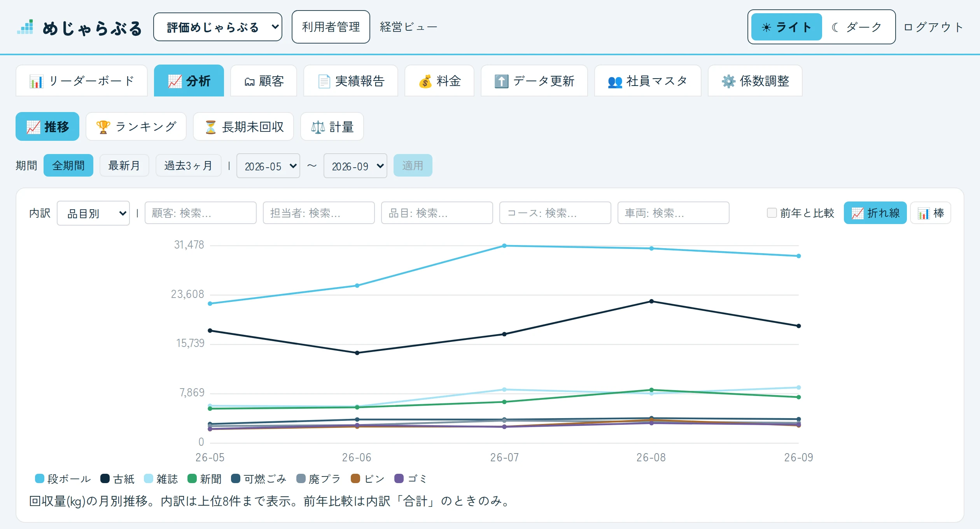Screen dimensions: 980x529
Task: Select the 全期間 period option
Action: coord(68,165)
